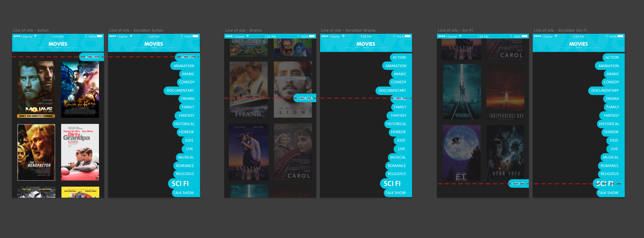Choose ARABIC in Scrubber Action artboard
This screenshot has width=644, height=238.
[x=189, y=74]
